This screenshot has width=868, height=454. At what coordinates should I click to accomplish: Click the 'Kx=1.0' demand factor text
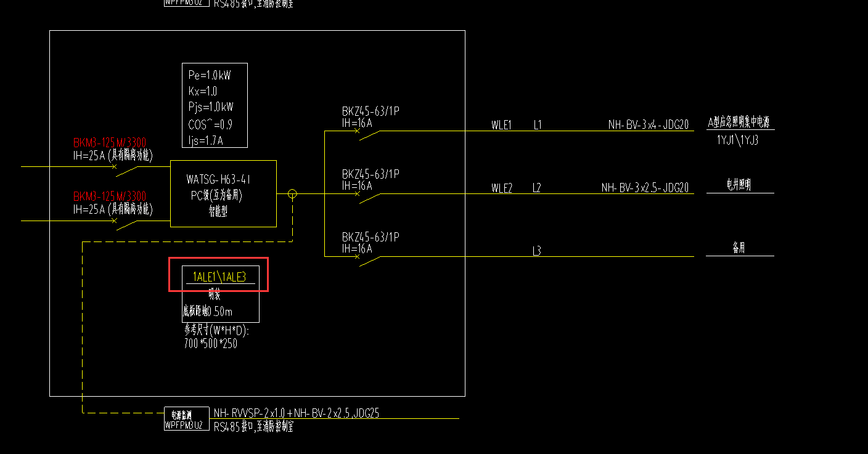(203, 92)
